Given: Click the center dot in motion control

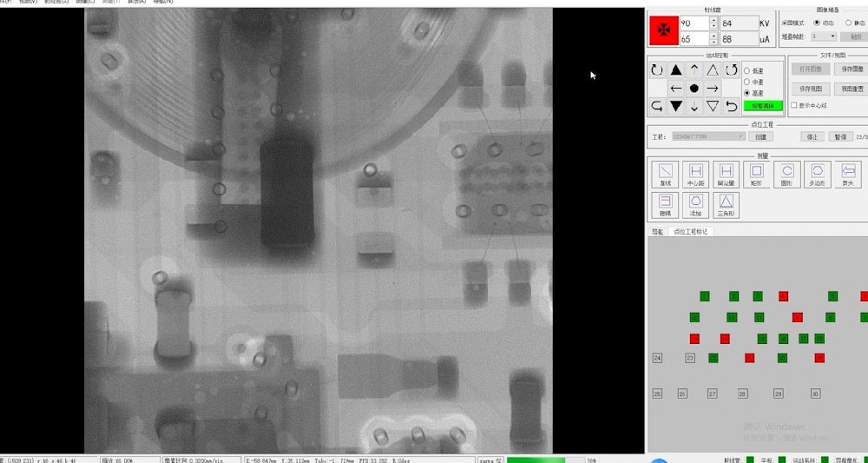Looking at the screenshot, I should tap(694, 88).
